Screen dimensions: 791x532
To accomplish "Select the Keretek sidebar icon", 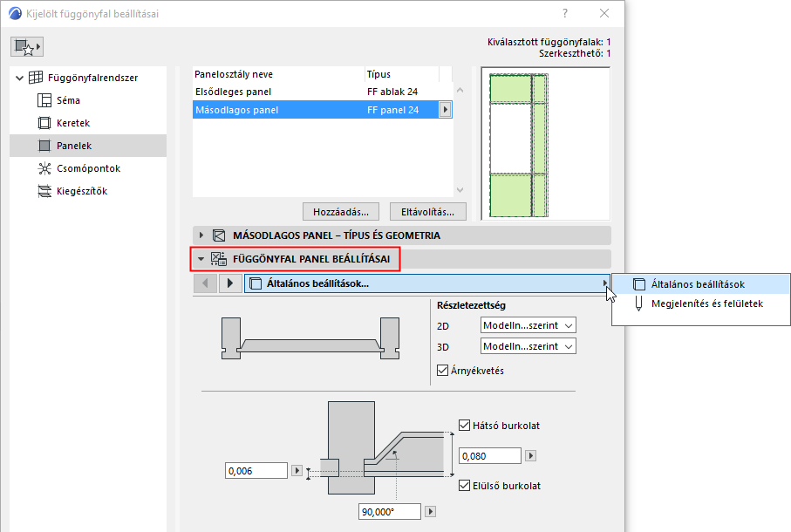I will (x=44, y=123).
